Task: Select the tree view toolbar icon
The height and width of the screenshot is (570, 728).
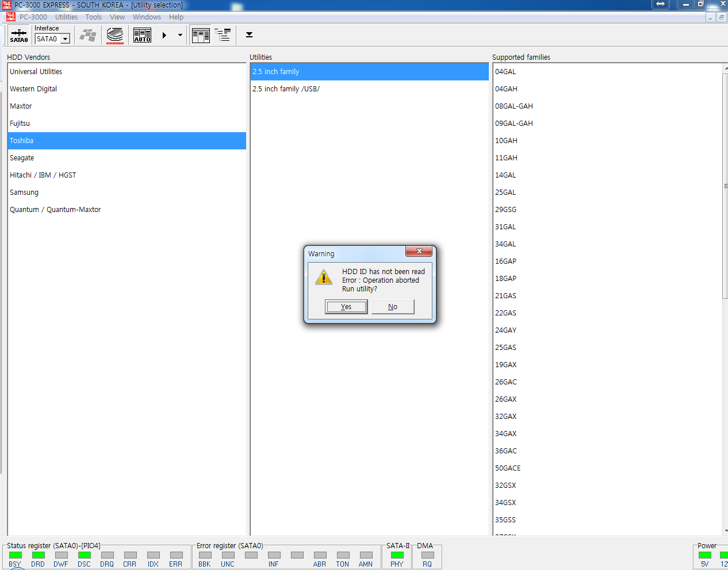Action: pos(223,35)
